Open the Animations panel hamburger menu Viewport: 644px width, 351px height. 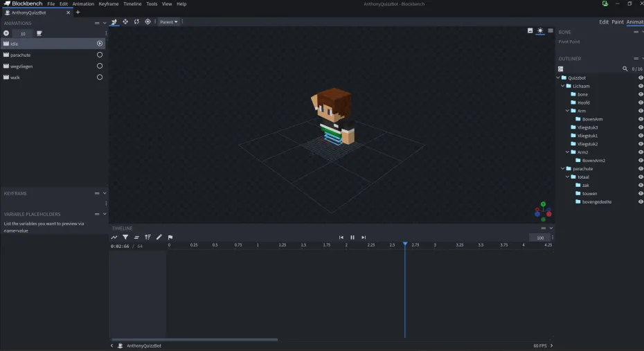(x=97, y=23)
